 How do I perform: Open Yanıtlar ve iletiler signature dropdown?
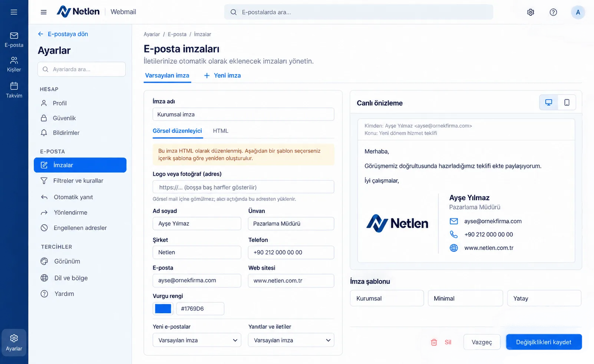click(291, 340)
